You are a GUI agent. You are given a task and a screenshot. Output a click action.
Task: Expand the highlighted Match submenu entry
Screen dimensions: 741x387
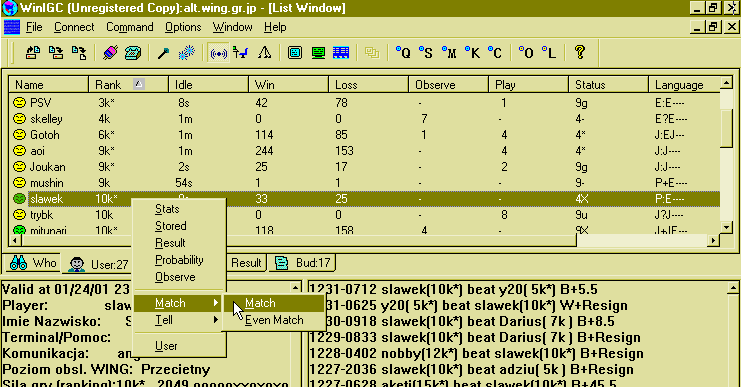pos(178,303)
